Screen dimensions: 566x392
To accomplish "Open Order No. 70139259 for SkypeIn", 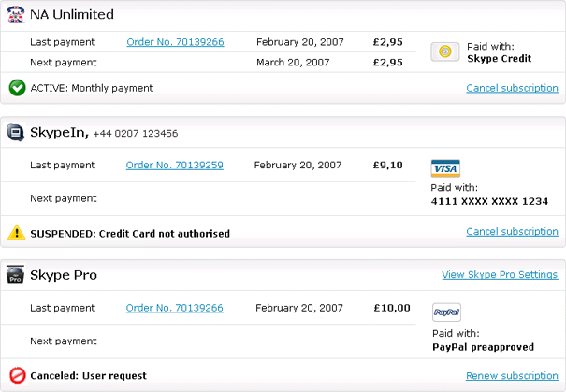I will tap(174, 165).
